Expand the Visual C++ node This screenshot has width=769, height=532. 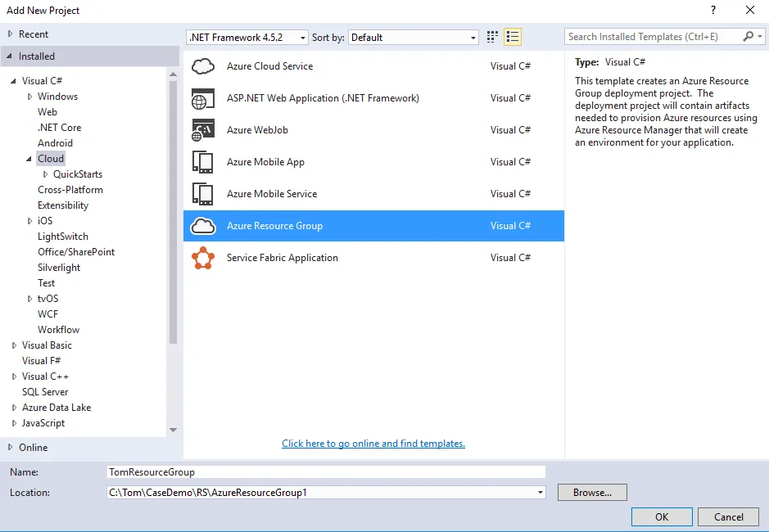coord(14,376)
